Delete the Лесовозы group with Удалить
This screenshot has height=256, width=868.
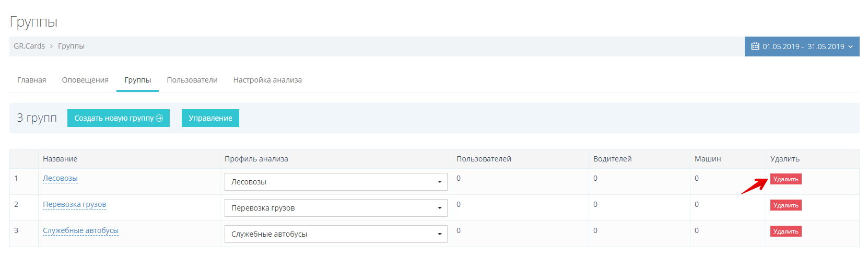click(785, 179)
